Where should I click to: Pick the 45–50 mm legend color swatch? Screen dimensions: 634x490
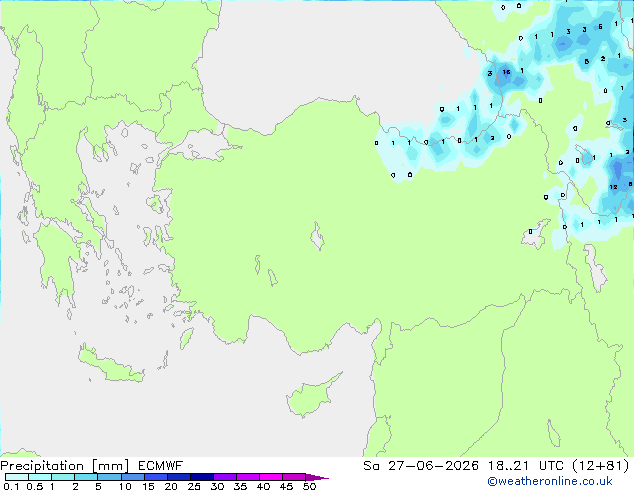tap(294, 477)
